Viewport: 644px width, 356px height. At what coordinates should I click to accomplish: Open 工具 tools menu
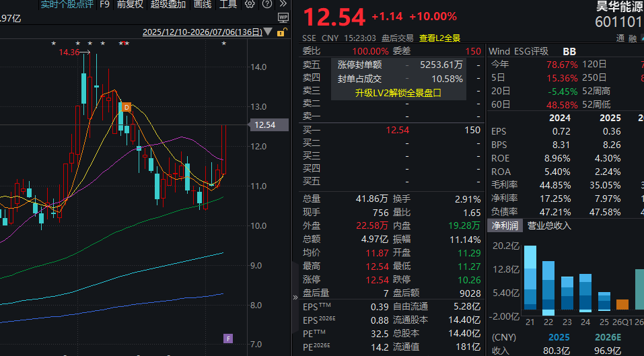tap(228, 5)
